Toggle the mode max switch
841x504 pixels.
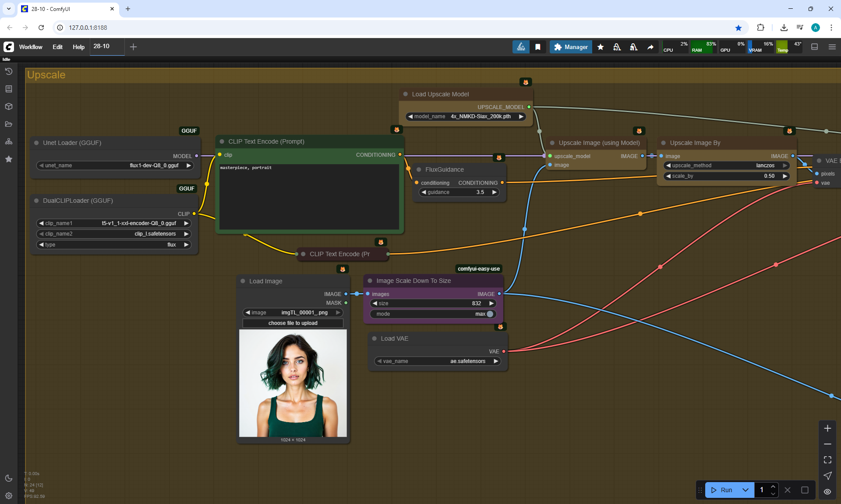[489, 314]
